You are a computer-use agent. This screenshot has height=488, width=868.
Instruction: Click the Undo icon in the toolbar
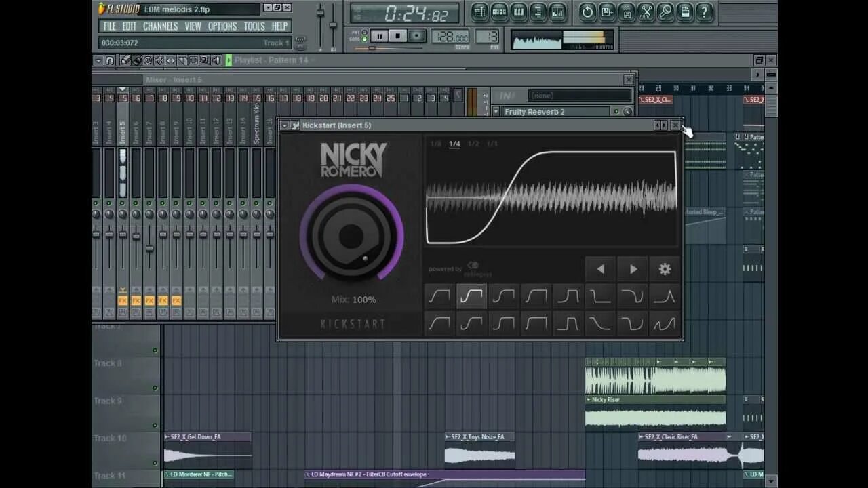click(x=587, y=12)
